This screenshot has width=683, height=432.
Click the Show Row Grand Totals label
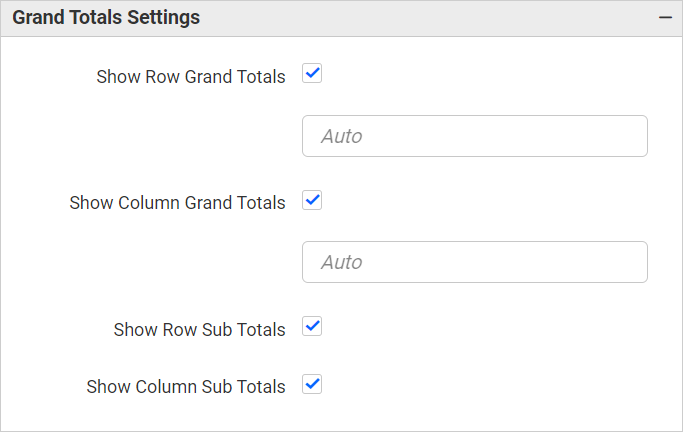pyautogui.click(x=191, y=77)
